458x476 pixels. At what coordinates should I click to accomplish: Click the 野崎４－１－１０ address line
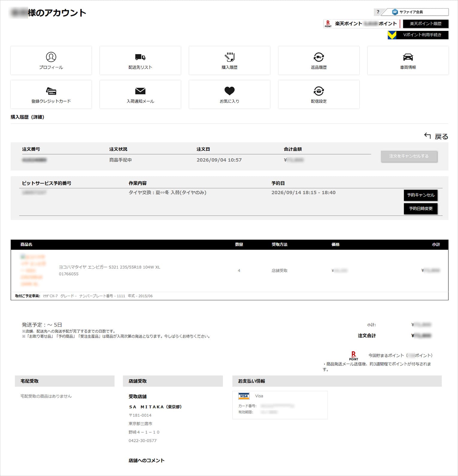tap(144, 432)
